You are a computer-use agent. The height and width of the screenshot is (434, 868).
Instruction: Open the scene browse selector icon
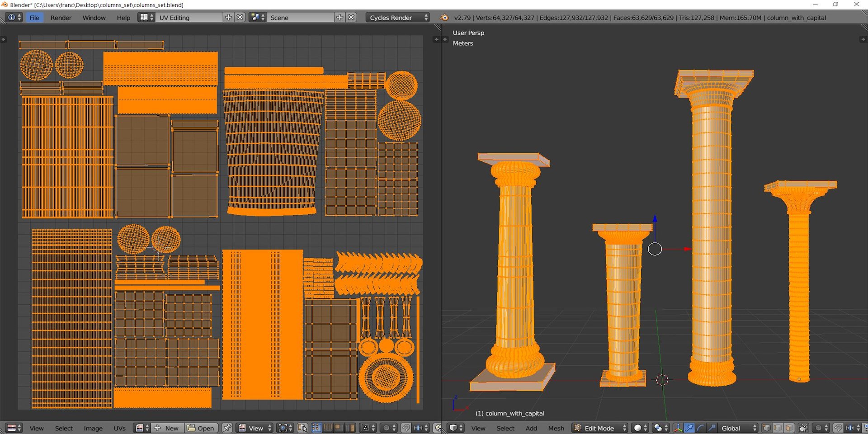[258, 17]
